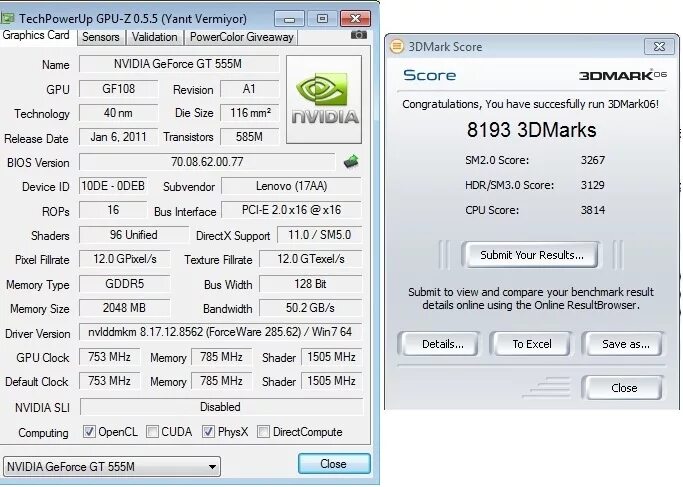Click the 3DMARK06 logo

click(623, 75)
